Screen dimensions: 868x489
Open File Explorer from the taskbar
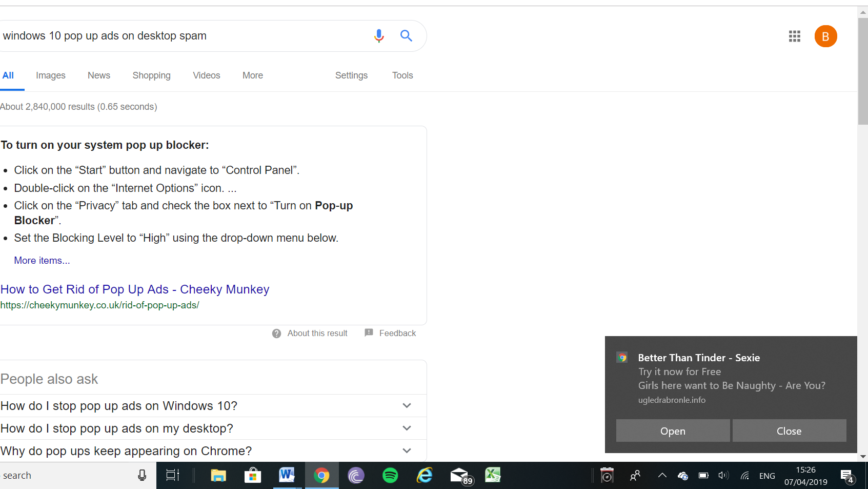tap(218, 476)
